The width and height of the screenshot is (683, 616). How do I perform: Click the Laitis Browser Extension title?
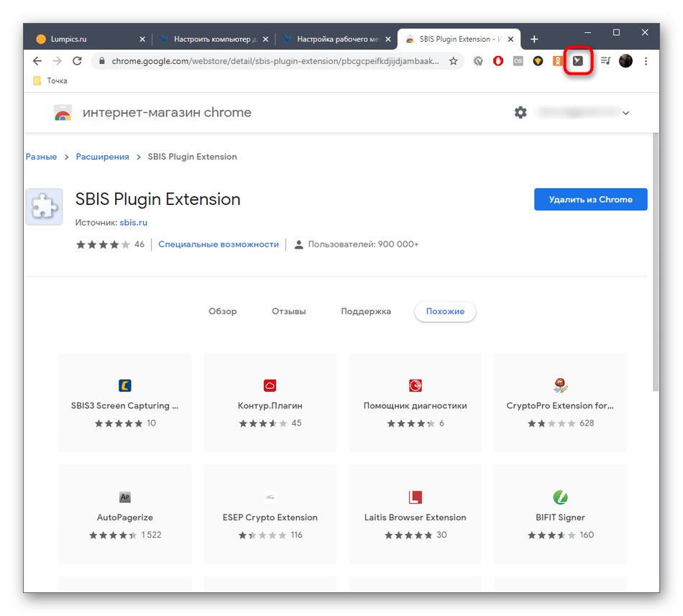pyautogui.click(x=415, y=518)
